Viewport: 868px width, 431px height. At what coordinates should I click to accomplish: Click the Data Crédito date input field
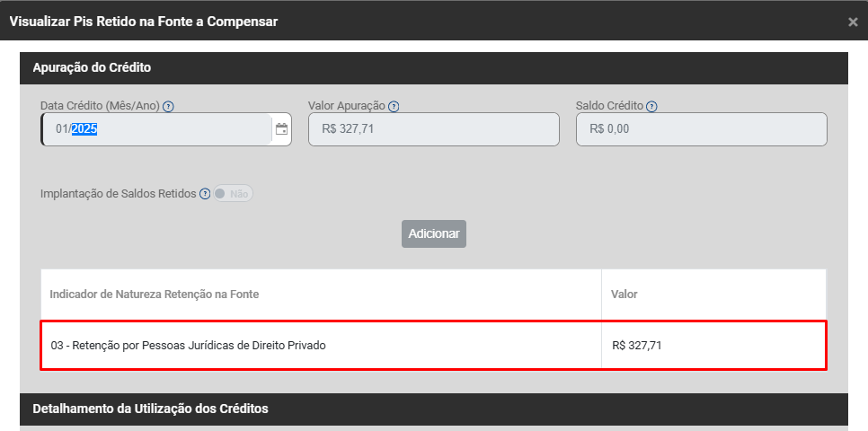[157, 129]
